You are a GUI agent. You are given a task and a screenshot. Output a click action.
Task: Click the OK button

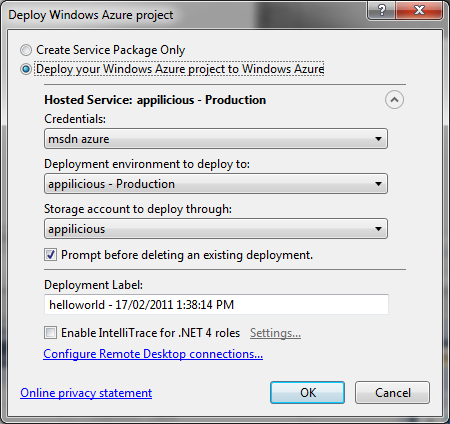(307, 393)
